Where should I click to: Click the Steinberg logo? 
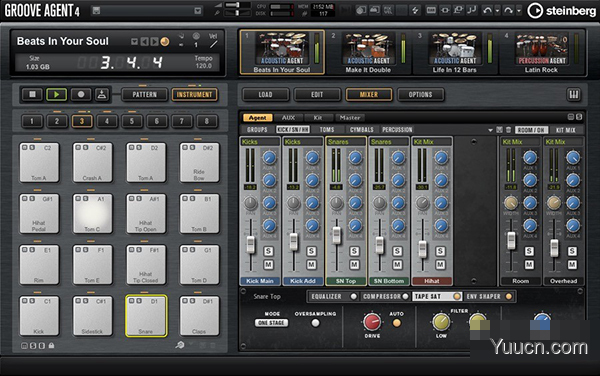pos(562,11)
